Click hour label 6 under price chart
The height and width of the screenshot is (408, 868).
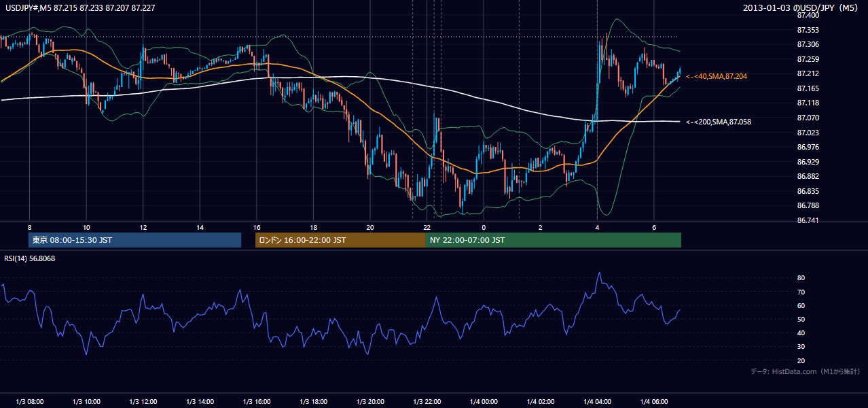[653, 227]
